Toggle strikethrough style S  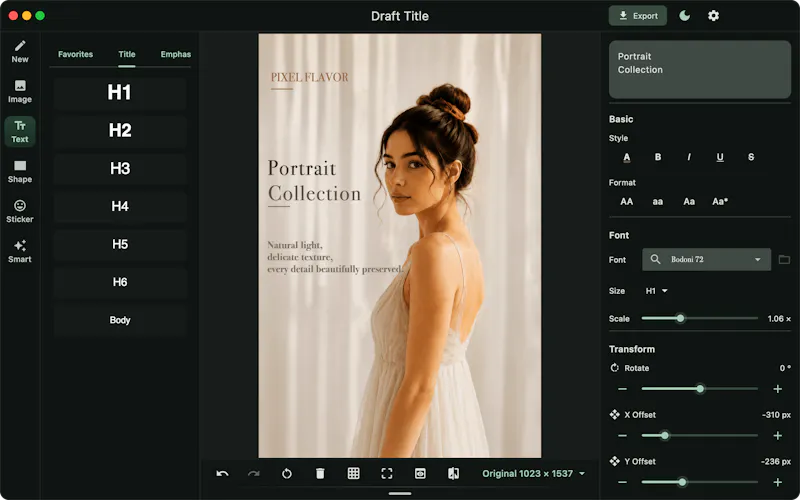pos(751,157)
